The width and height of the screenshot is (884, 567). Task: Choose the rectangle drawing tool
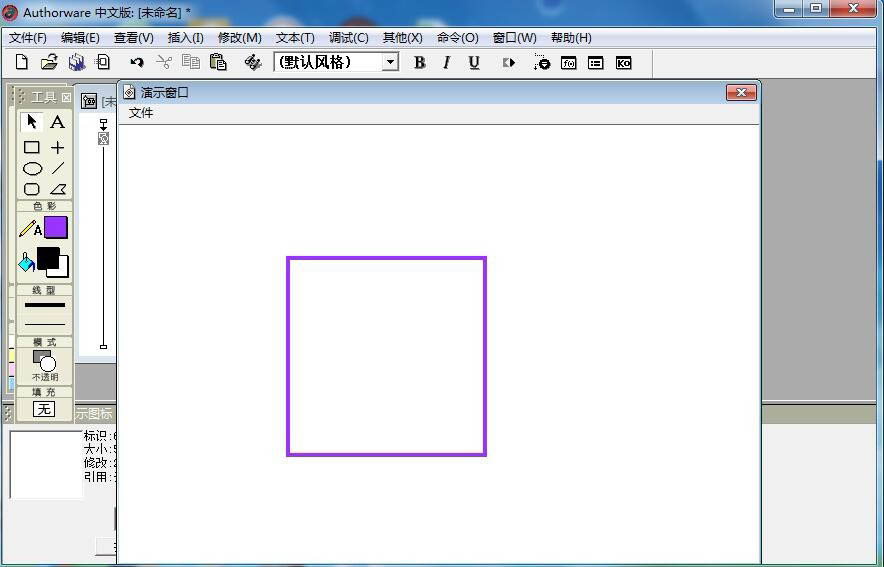coord(32,147)
